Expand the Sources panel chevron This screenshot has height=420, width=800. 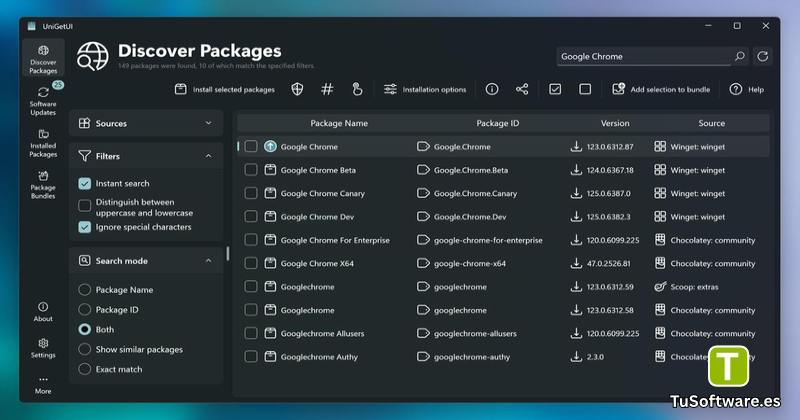208,123
